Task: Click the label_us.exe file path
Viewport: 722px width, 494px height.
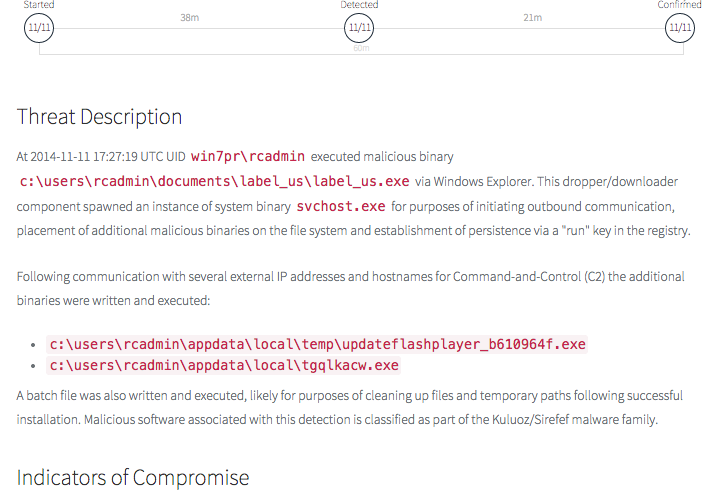Action: [x=215, y=181]
